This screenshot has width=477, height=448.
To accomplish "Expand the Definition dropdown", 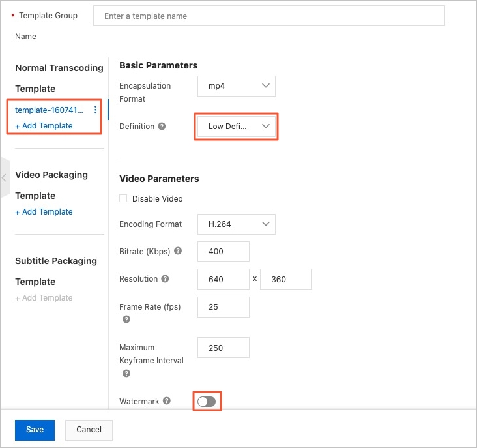I will point(236,127).
